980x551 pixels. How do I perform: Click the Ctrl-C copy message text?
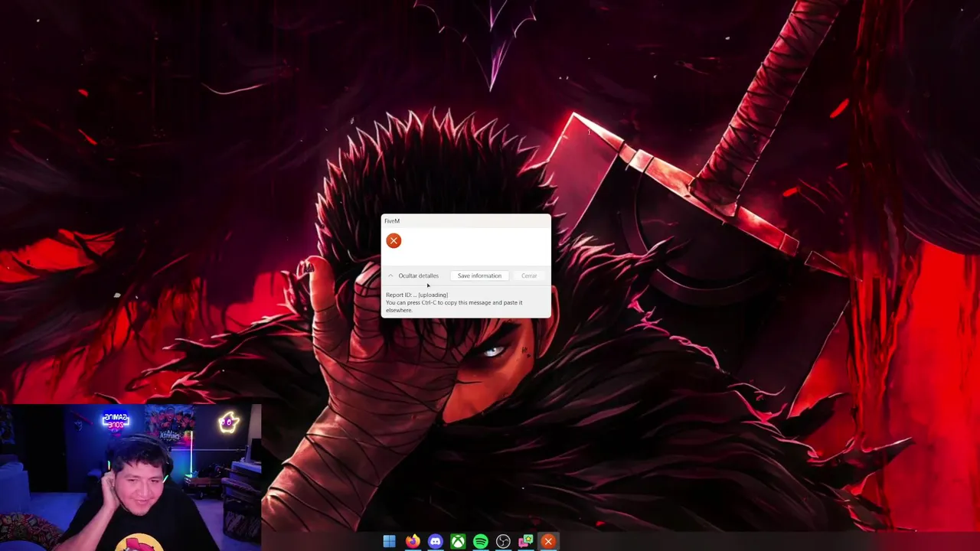(x=454, y=306)
